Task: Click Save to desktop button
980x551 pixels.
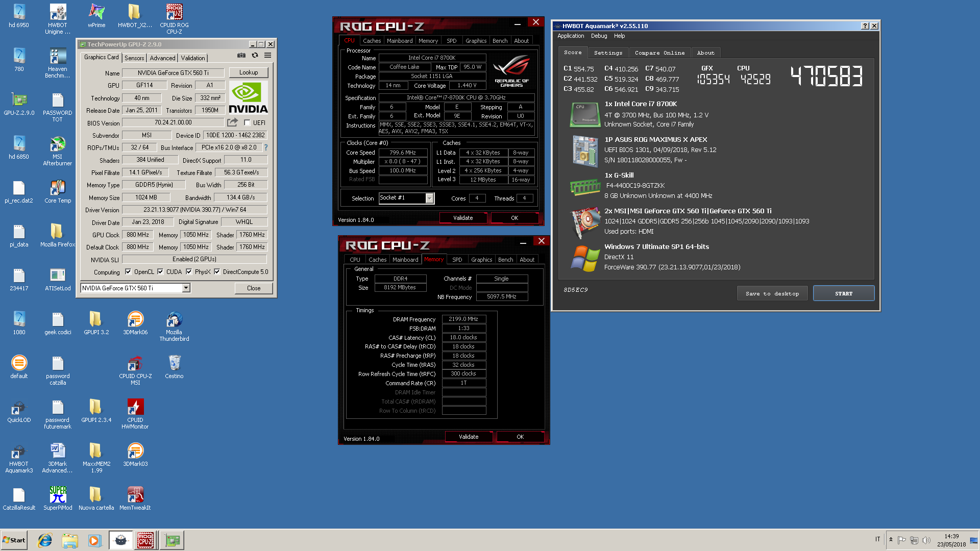Action: pos(772,293)
